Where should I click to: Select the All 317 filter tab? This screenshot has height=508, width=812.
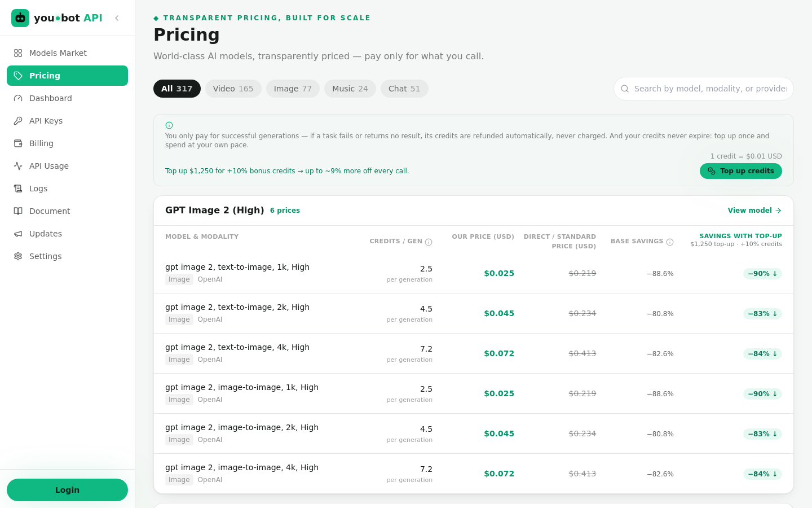click(x=177, y=89)
